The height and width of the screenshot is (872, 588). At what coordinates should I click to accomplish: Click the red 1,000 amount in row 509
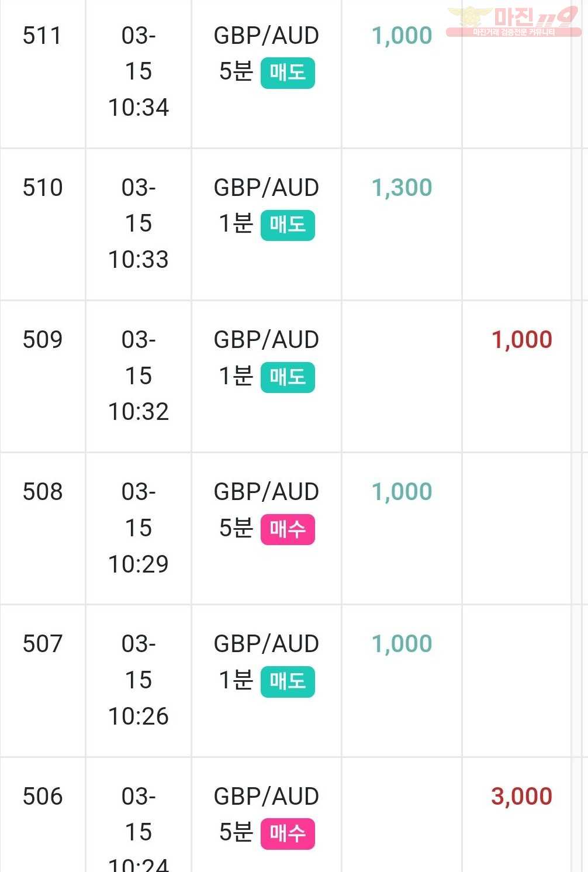pyautogui.click(x=522, y=340)
